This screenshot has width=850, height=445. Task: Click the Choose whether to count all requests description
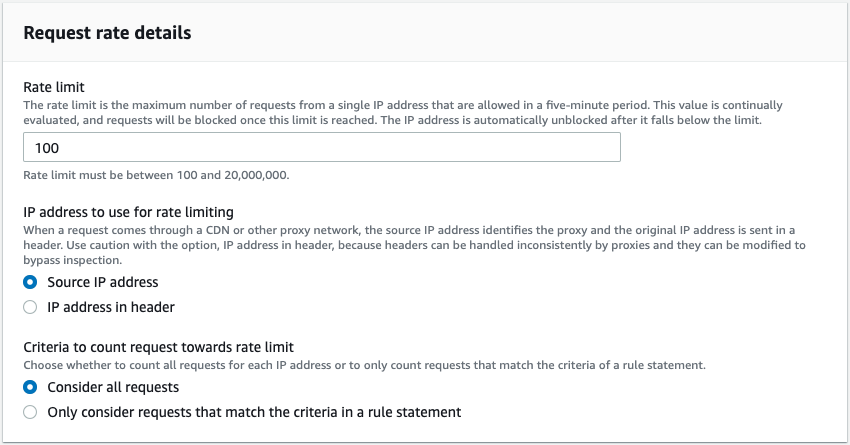(365, 365)
